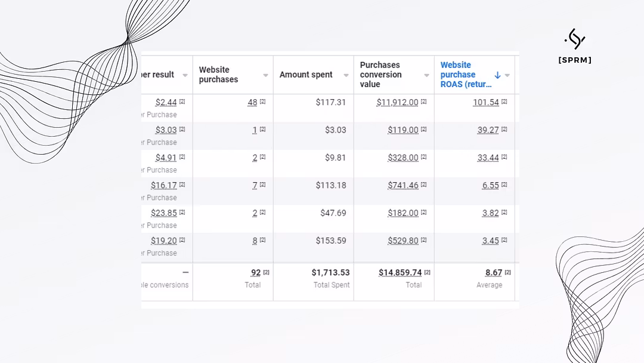644x363 pixels.
Task: Click the 48 website purchases value
Action: [x=252, y=102]
